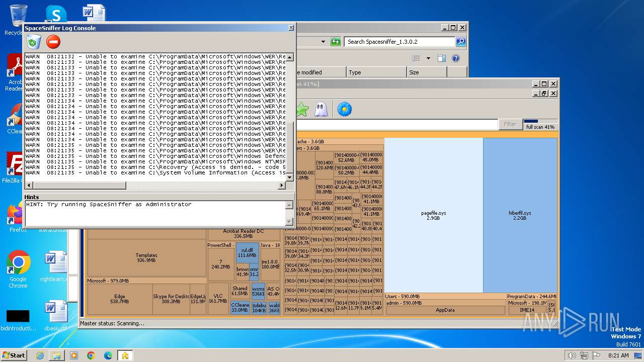
Task: Click the volume icon in system tray
Action: coord(572,355)
